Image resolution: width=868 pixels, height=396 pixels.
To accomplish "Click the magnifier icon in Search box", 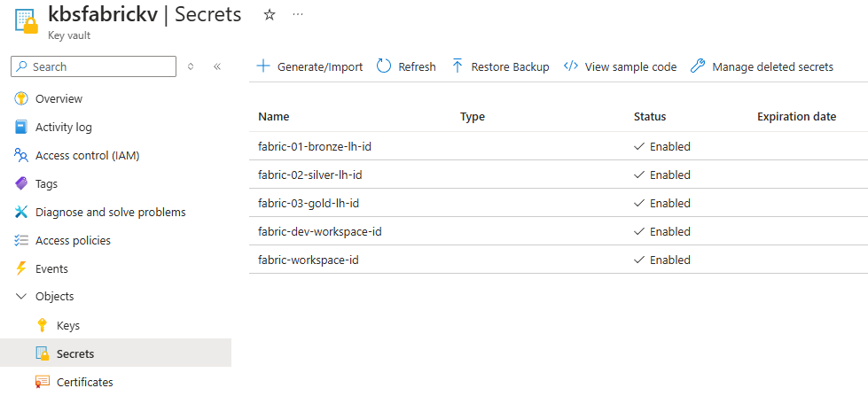I will click(x=21, y=67).
